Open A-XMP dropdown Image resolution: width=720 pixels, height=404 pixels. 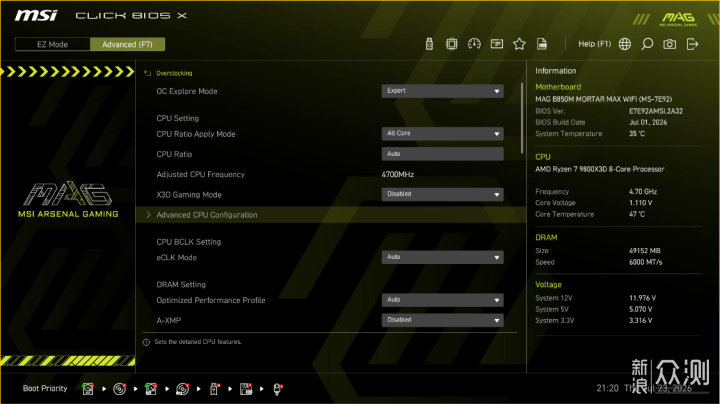(442, 320)
